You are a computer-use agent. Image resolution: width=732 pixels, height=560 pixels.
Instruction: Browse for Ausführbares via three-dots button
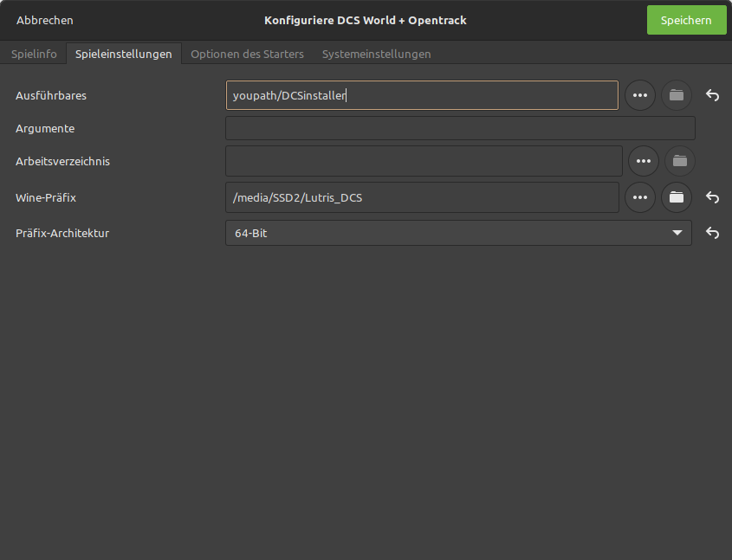[639, 95]
